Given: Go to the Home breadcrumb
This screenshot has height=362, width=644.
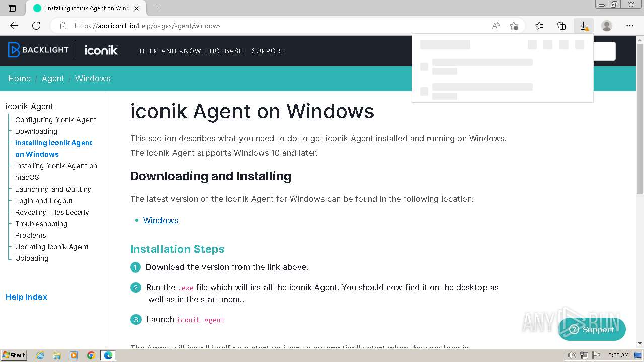Looking at the screenshot, I should (19, 78).
